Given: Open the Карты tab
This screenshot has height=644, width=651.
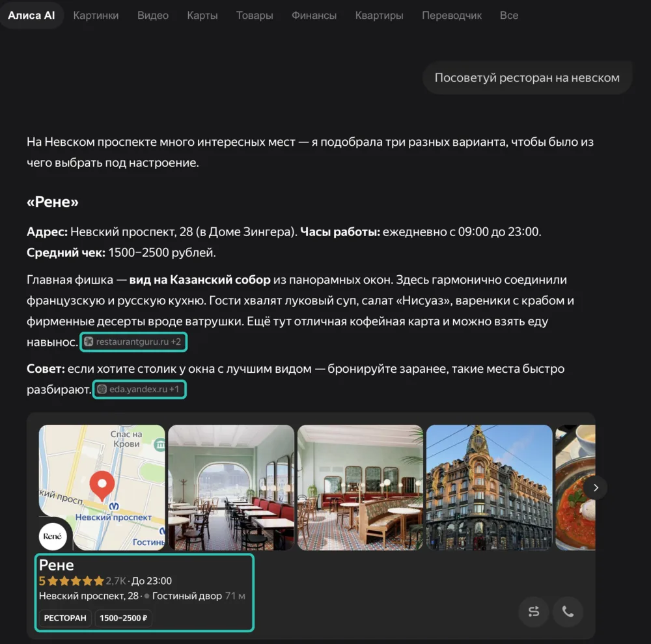Looking at the screenshot, I should point(202,16).
